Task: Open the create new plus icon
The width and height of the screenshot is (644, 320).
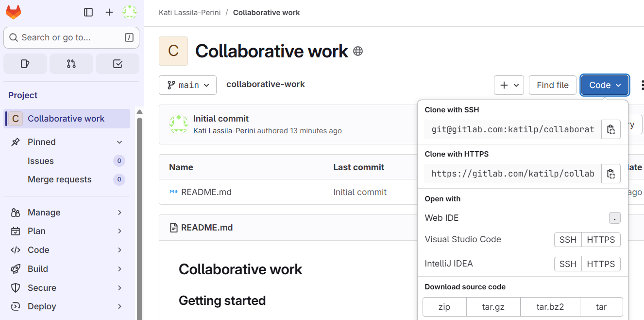Action: (x=109, y=12)
